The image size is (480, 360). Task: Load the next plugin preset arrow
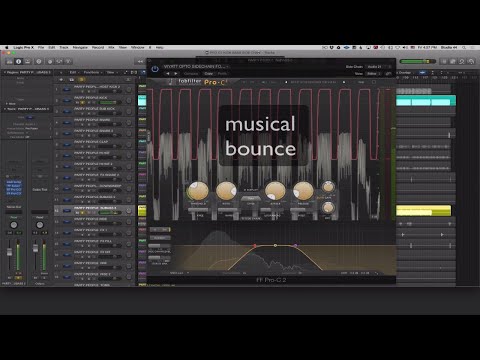tap(176, 73)
